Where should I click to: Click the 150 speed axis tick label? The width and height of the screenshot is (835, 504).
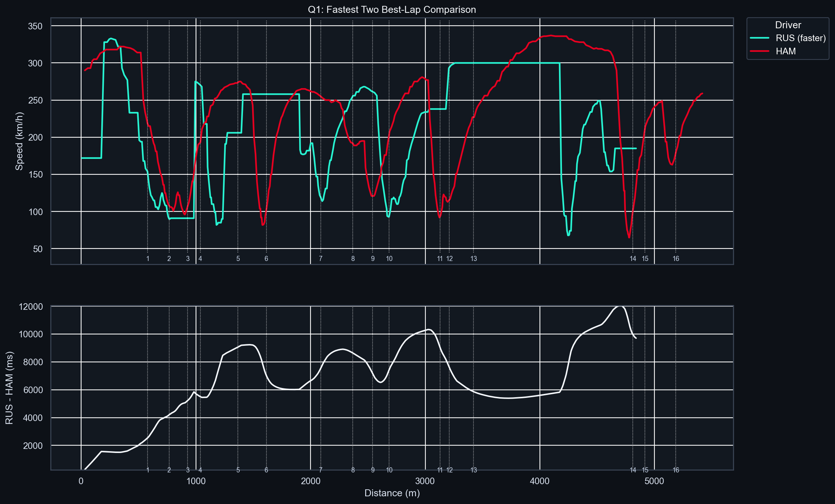35,174
